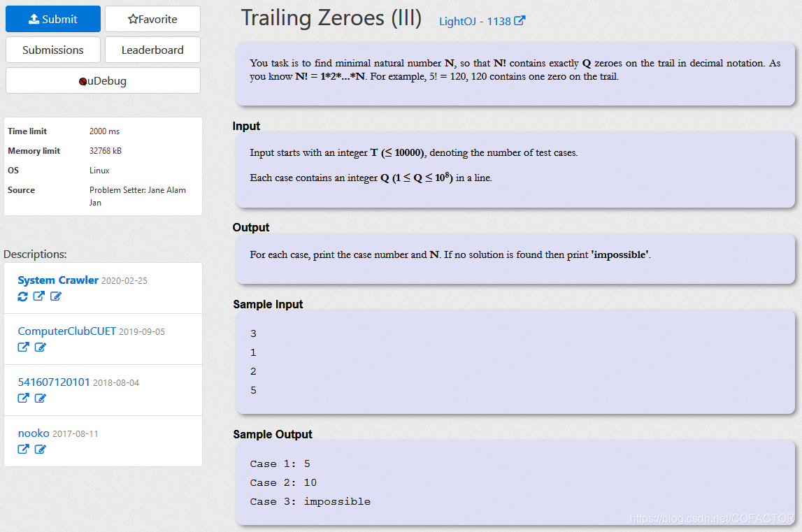Refresh the System Crawler description
The height and width of the screenshot is (532, 802).
[22, 296]
